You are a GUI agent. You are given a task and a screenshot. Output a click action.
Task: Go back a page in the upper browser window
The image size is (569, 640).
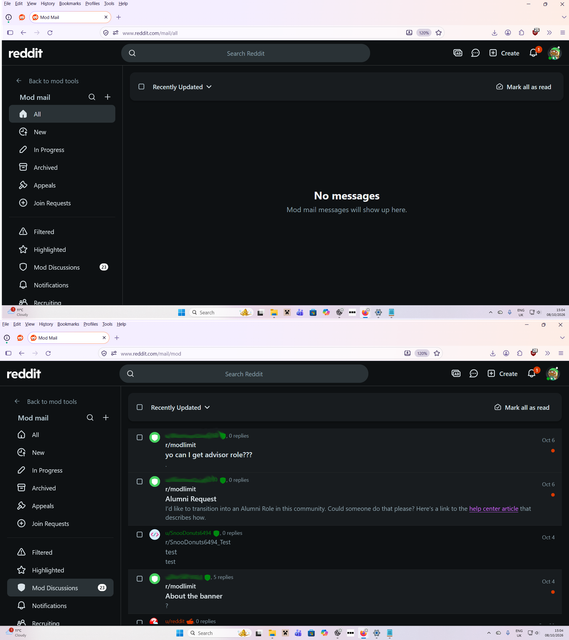(x=23, y=33)
